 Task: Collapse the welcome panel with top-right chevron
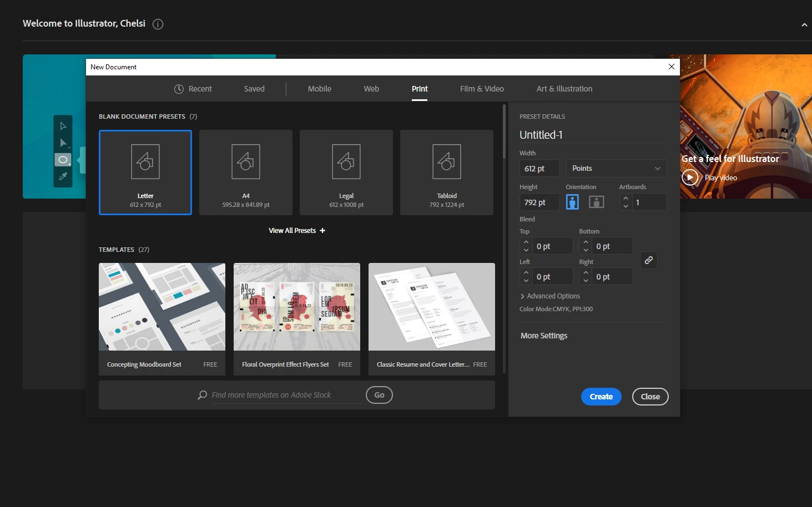coord(804,24)
